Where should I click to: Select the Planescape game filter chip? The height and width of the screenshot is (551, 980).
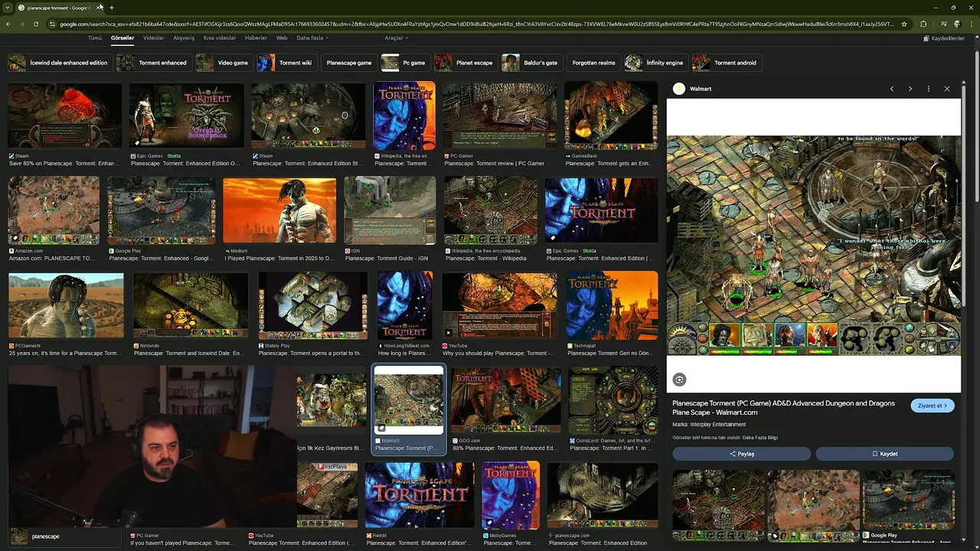[x=348, y=63]
